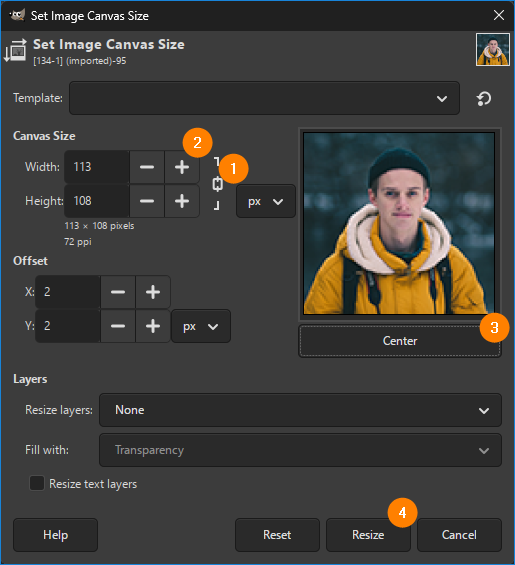Click the '72 ppi' resolution text
This screenshot has height=565, width=515.
(x=78, y=242)
